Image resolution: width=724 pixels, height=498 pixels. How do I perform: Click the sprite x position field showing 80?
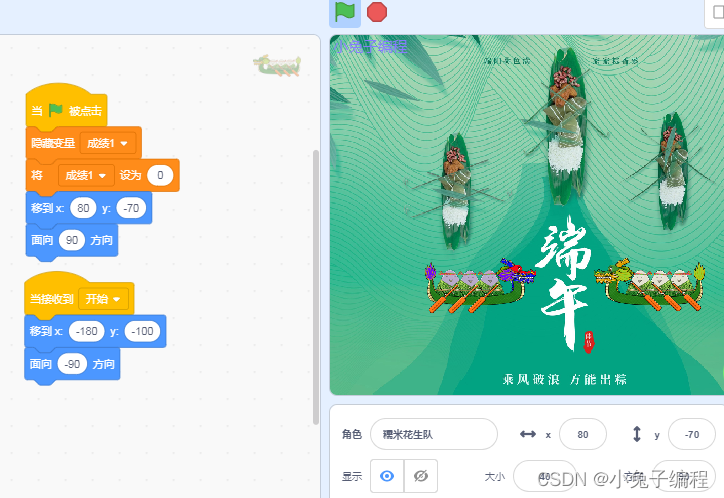pyautogui.click(x=583, y=434)
